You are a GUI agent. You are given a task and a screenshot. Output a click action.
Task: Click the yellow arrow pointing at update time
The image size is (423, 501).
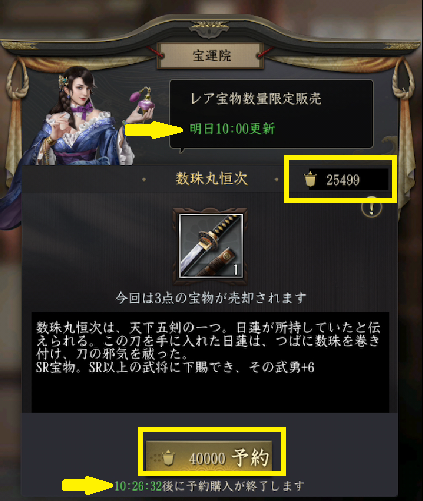(x=154, y=130)
